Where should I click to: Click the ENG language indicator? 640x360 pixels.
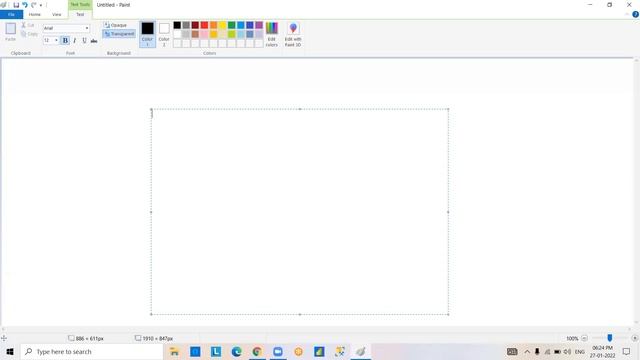coord(580,351)
